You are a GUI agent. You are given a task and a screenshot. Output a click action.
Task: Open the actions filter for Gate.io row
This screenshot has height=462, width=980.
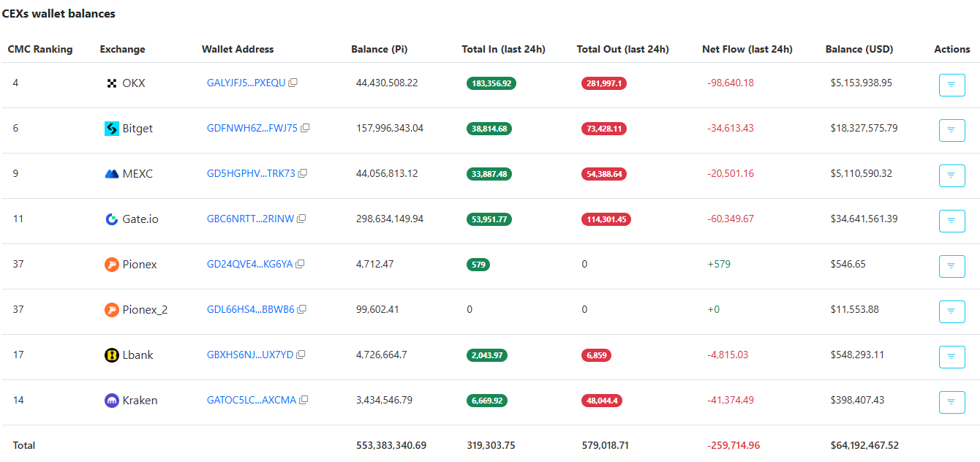point(951,221)
